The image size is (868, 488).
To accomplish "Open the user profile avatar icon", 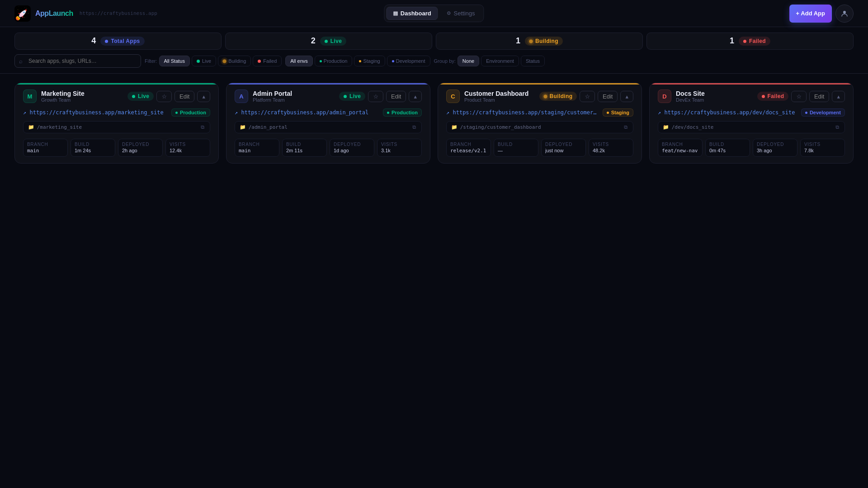I will point(844,14).
